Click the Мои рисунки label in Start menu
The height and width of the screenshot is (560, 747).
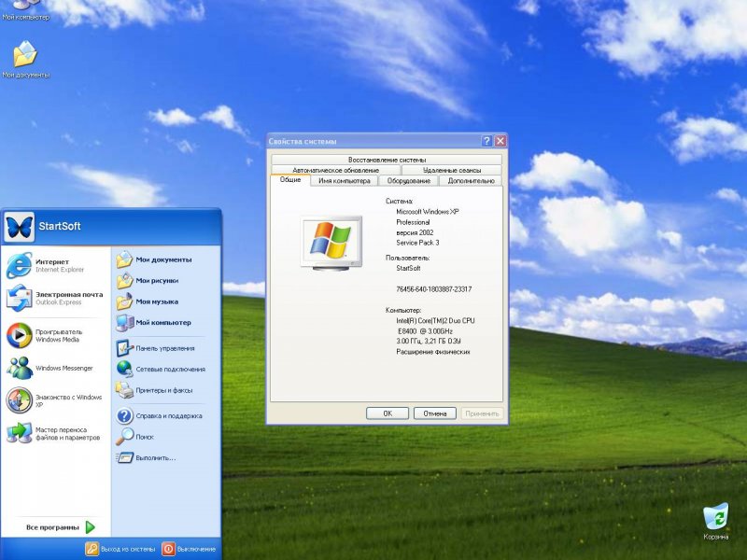157,281
